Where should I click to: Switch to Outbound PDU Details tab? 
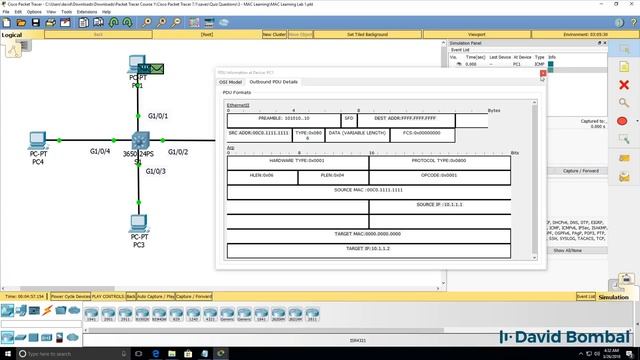pyautogui.click(x=273, y=82)
